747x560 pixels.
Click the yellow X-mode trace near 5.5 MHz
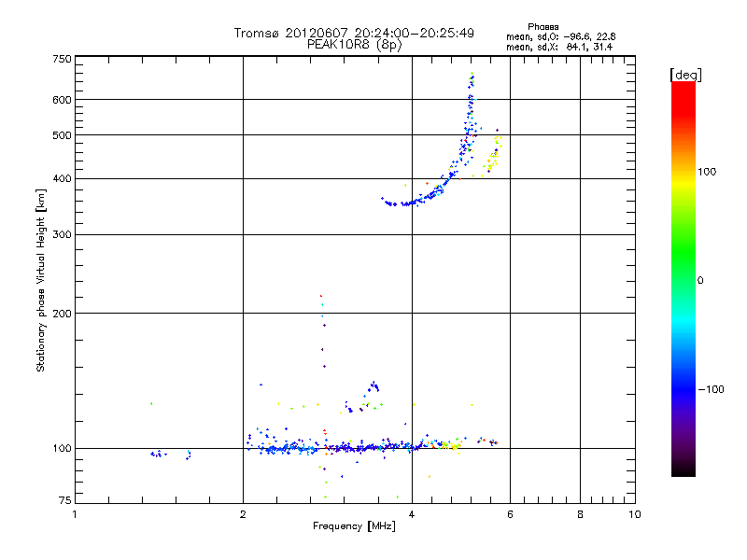(x=494, y=157)
